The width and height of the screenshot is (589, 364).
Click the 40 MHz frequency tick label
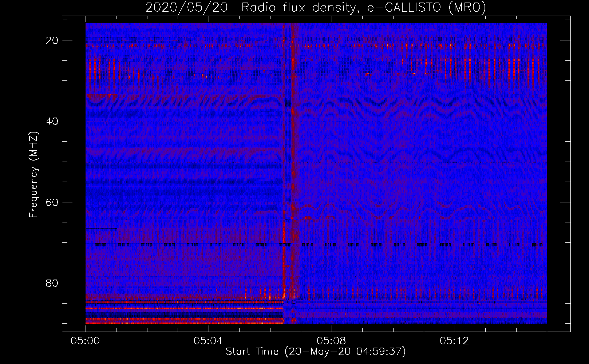click(x=52, y=121)
